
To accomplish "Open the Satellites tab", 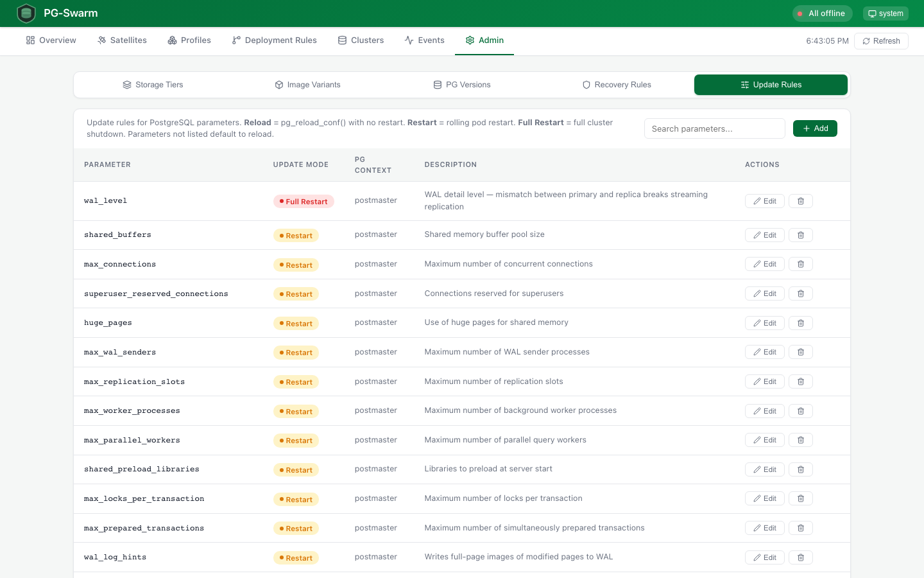I will tap(122, 40).
